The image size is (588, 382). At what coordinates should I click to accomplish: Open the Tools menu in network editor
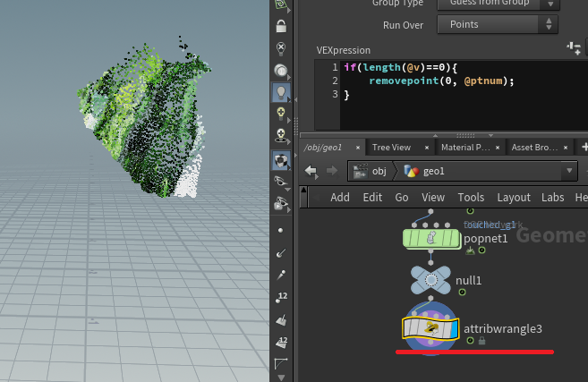point(471,197)
